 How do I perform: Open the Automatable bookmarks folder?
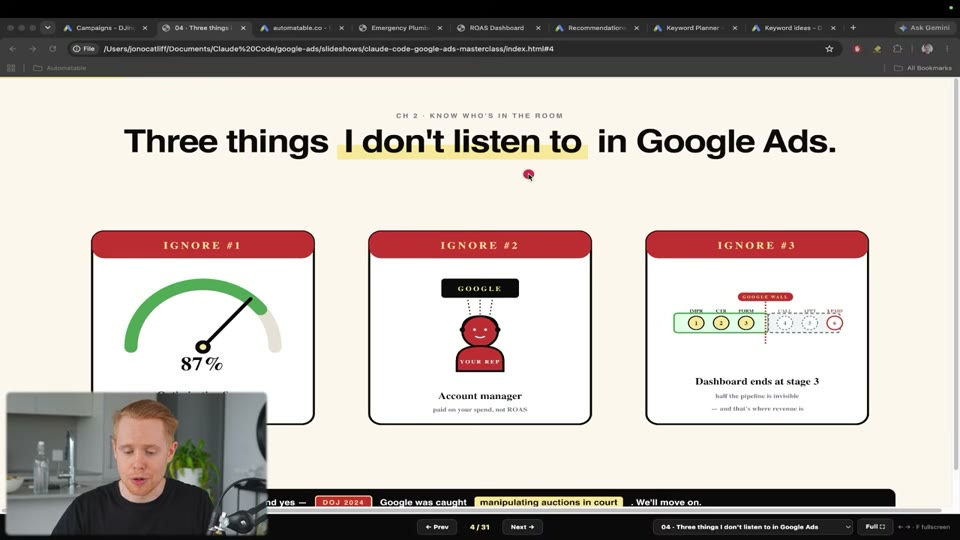pos(59,68)
